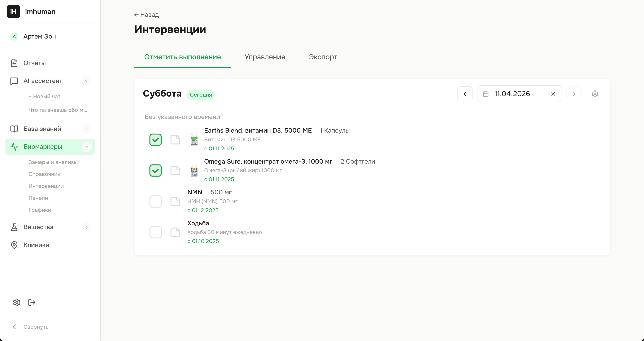
Task: Open account settings gear in sidebar footer
Action: (17, 302)
